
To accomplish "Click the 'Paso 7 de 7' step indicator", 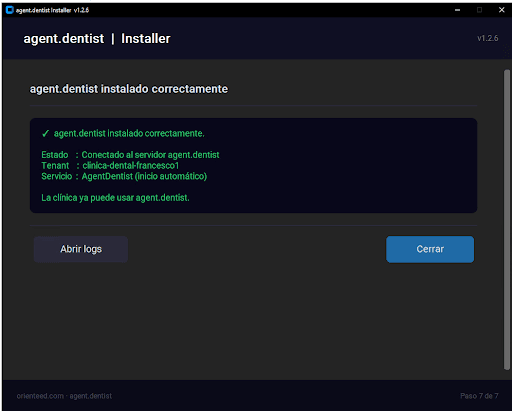I will point(479,396).
